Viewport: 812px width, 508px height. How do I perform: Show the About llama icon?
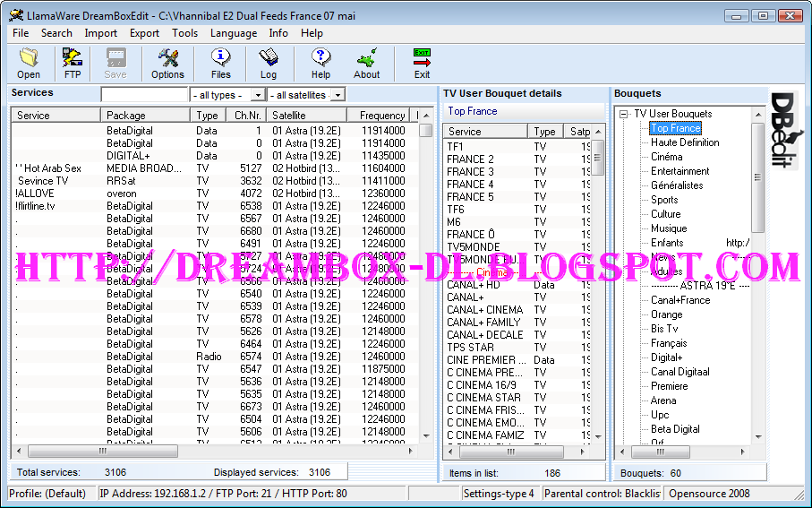[x=367, y=64]
